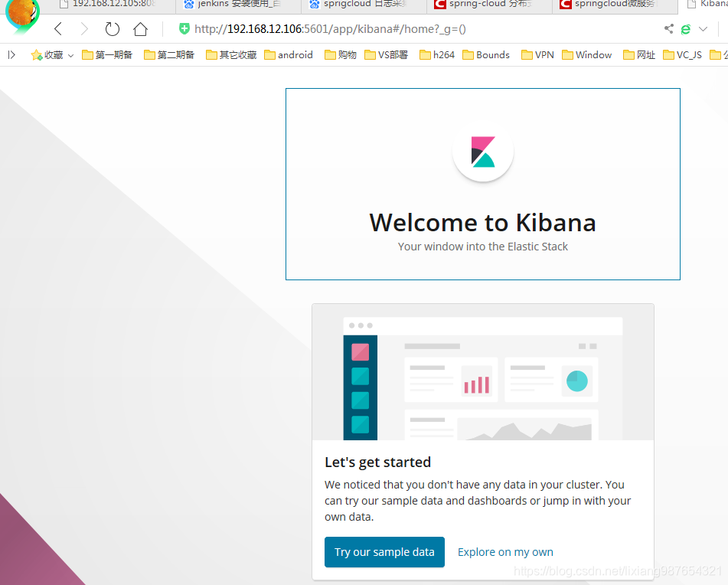The height and width of the screenshot is (585, 728).
Task: Click the user avatar in top corner
Action: pyautogui.click(x=22, y=14)
